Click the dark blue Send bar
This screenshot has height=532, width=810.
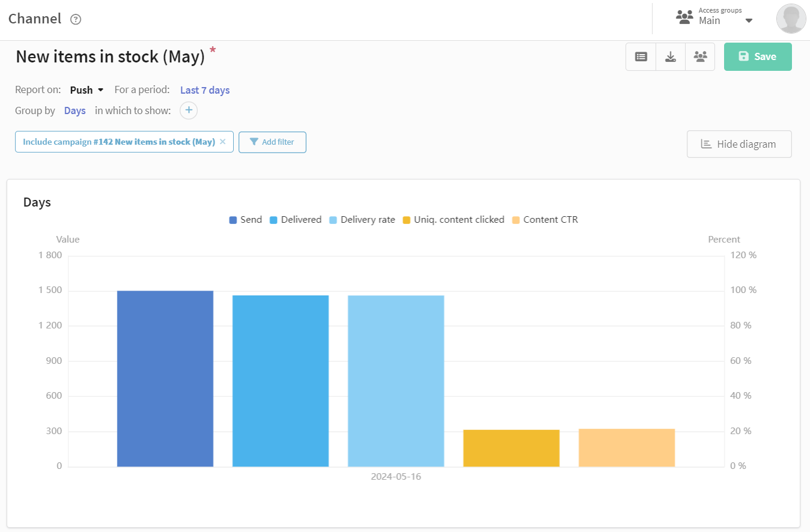click(165, 379)
